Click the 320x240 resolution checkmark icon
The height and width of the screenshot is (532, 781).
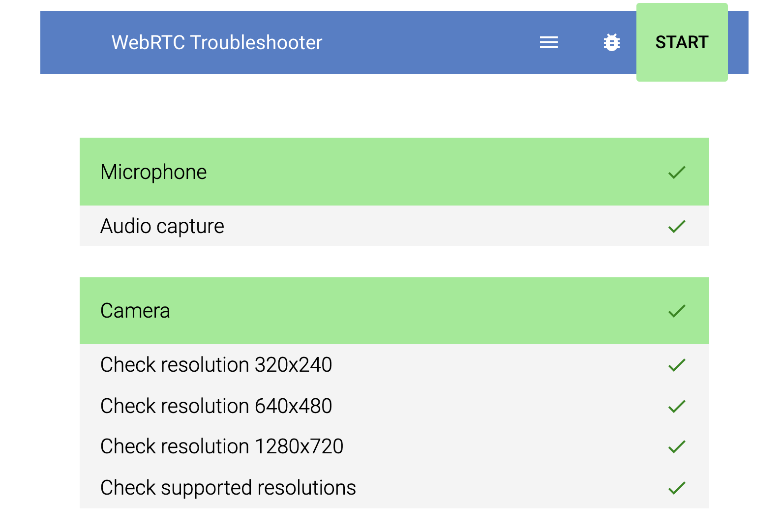coord(677,365)
